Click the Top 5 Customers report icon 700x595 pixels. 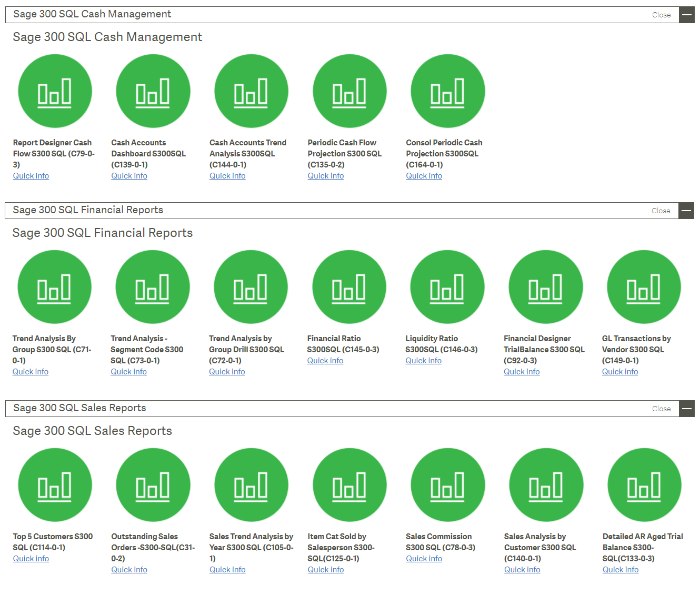click(55, 485)
